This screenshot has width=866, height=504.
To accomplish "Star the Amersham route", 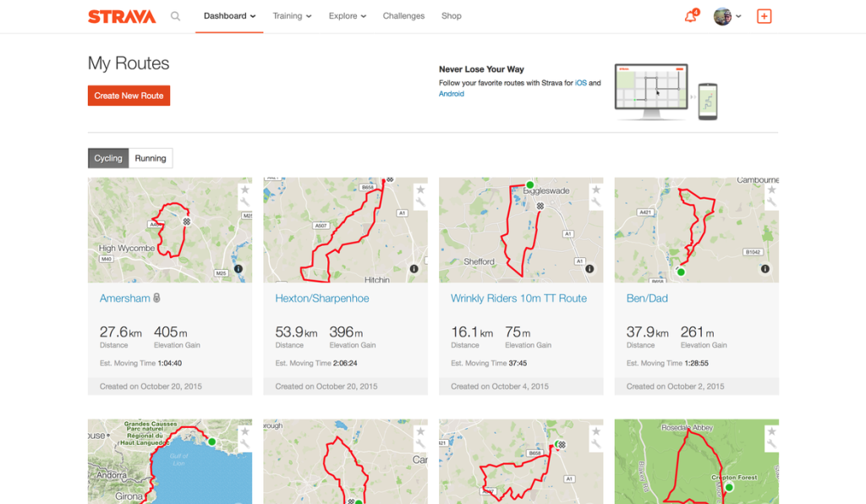I will [x=244, y=190].
